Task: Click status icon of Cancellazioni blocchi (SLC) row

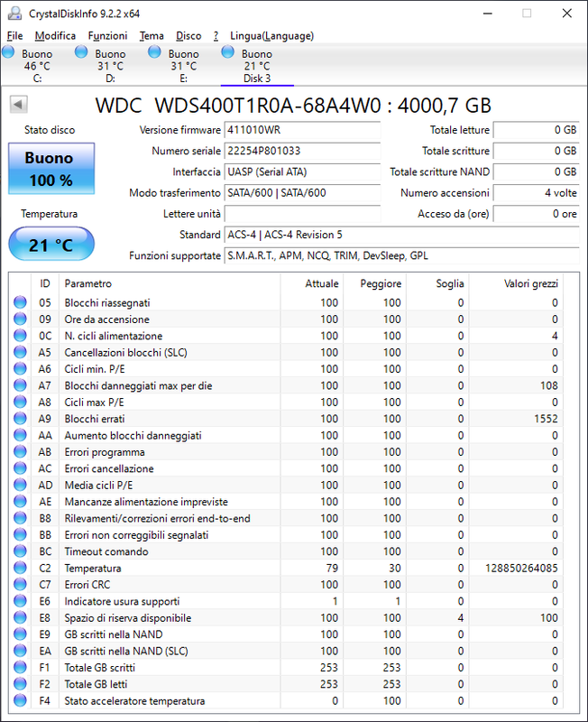Action: point(20,352)
